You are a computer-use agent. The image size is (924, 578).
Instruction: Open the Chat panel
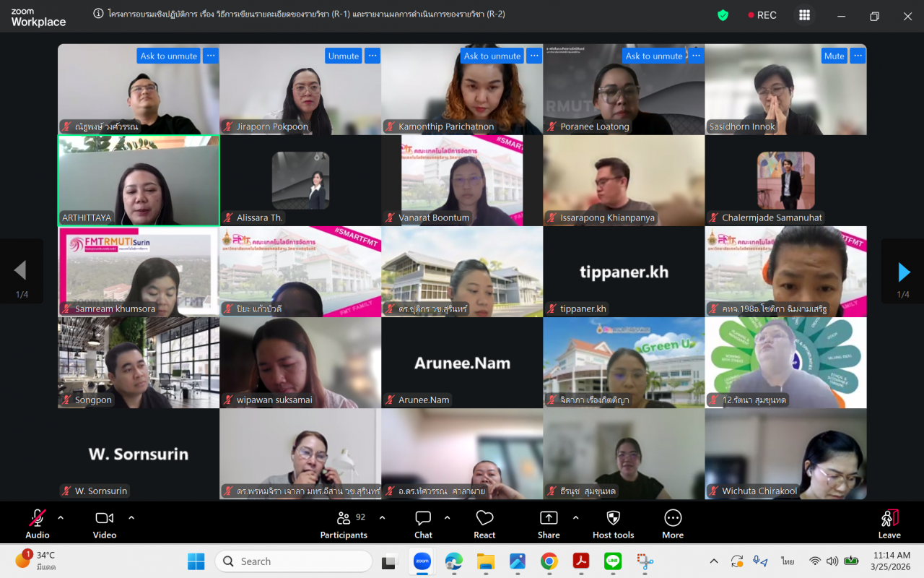[x=423, y=524]
